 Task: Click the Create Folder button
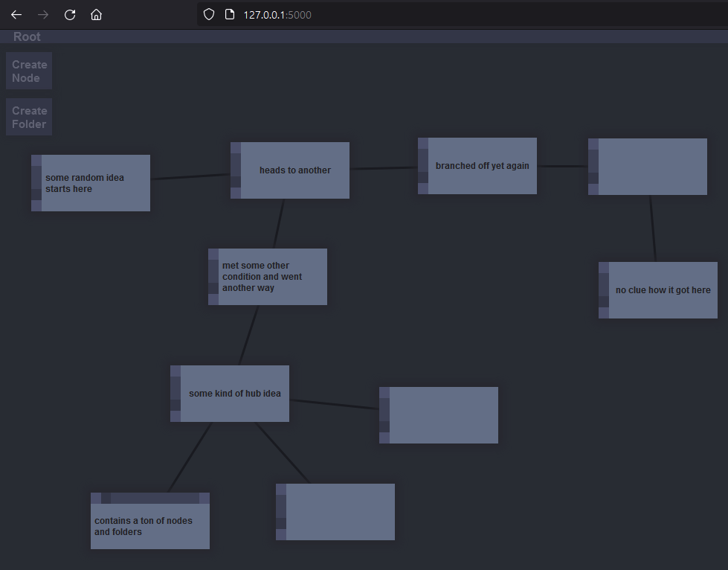(x=29, y=117)
